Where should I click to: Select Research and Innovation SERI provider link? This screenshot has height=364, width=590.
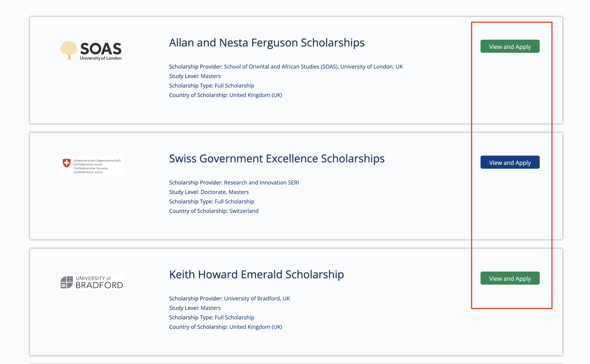(x=261, y=182)
